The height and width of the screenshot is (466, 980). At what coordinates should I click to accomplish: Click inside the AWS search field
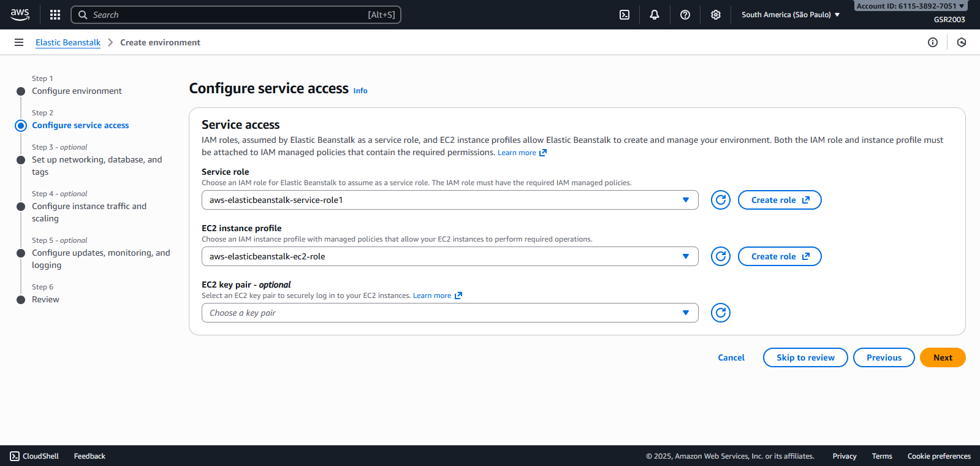point(236,15)
